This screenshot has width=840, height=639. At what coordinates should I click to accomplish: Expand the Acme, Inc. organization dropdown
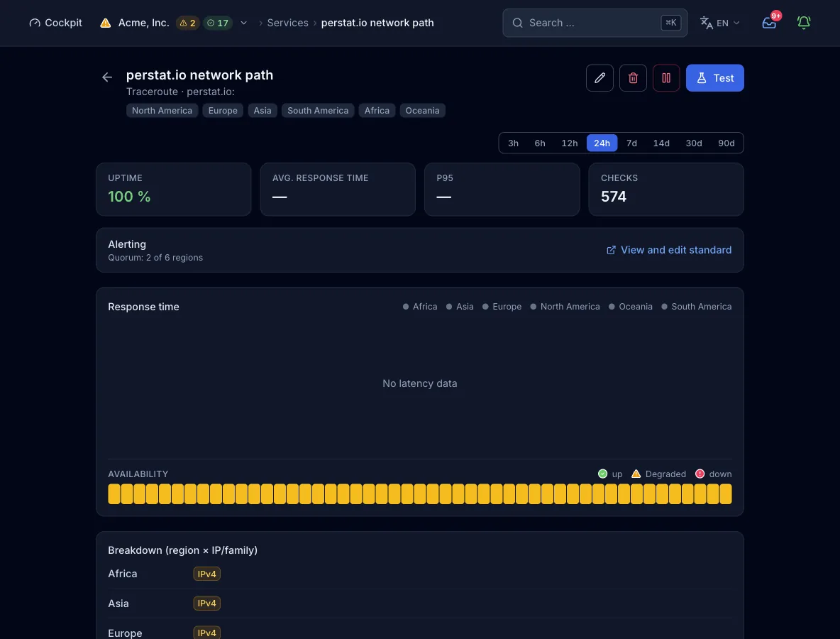point(244,23)
